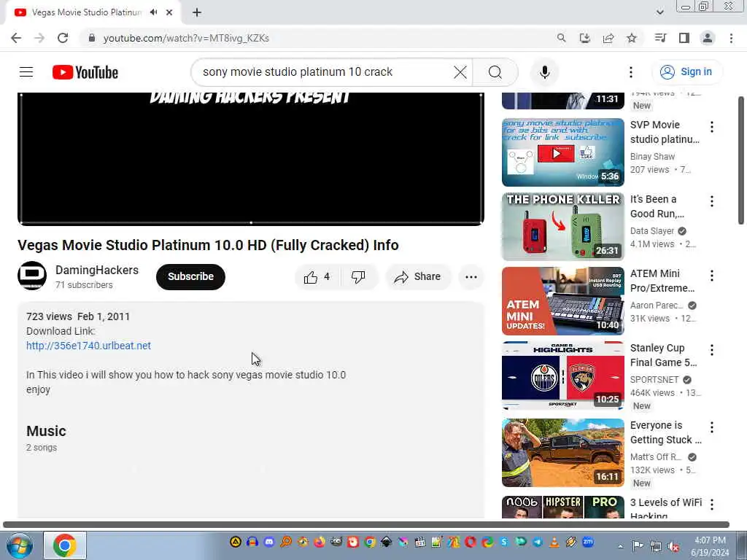Share this page from the address bar
Viewport: 747px width, 560px height.
pos(608,38)
